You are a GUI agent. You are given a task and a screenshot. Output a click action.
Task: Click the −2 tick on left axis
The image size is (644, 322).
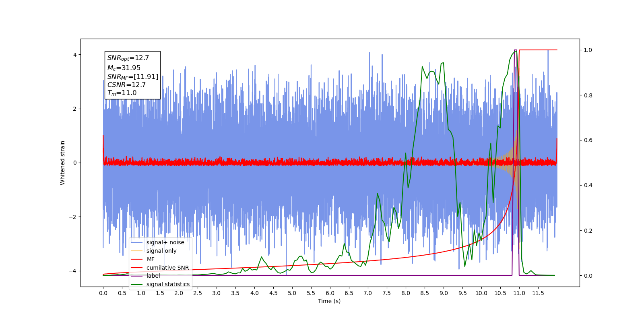pos(74,217)
